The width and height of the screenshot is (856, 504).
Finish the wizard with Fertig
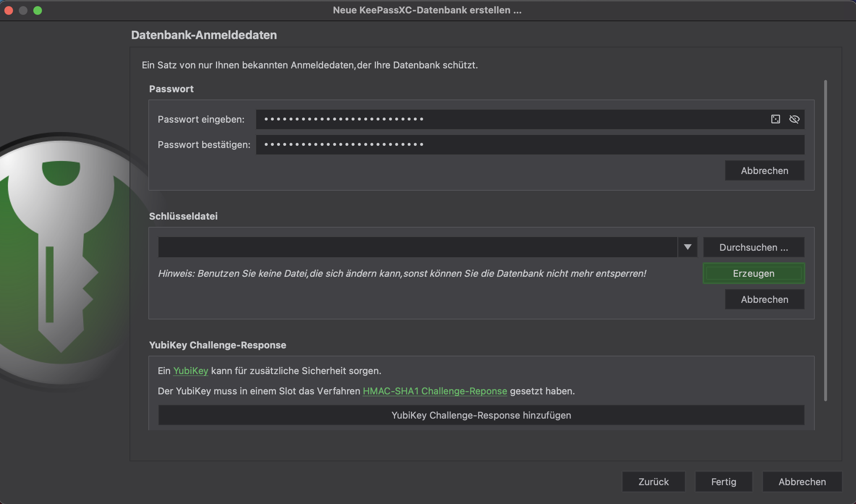pyautogui.click(x=724, y=482)
